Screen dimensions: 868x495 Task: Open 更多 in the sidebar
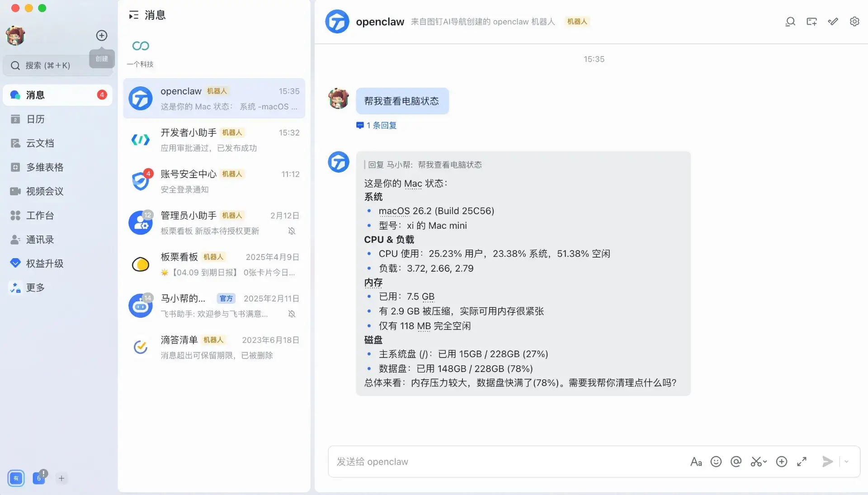click(x=35, y=288)
